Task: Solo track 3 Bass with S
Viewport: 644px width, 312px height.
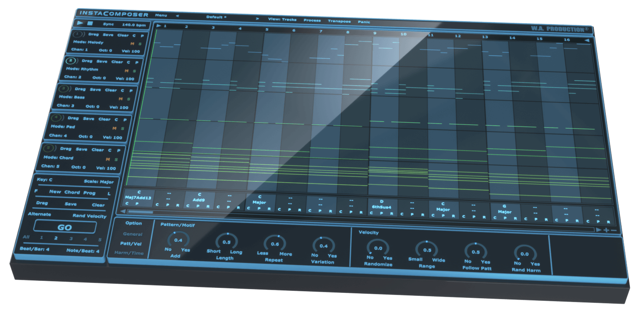Action: click(x=128, y=99)
